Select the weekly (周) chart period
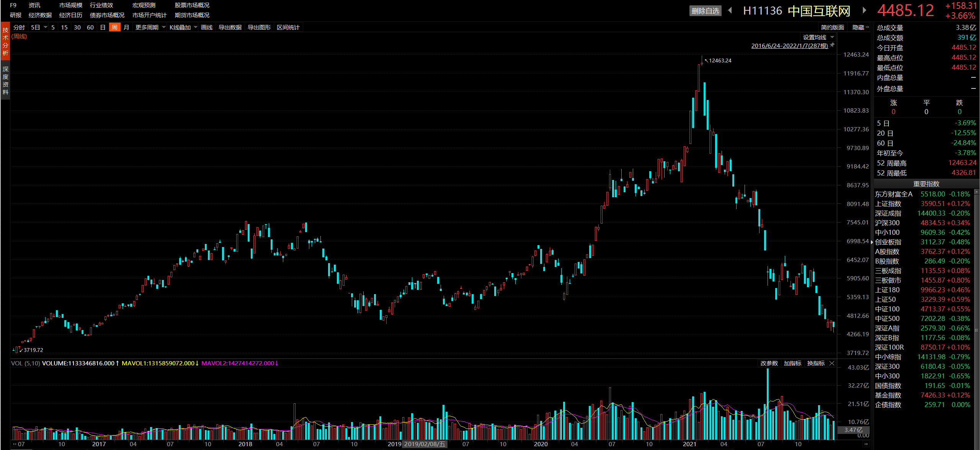The image size is (980, 450). (114, 28)
